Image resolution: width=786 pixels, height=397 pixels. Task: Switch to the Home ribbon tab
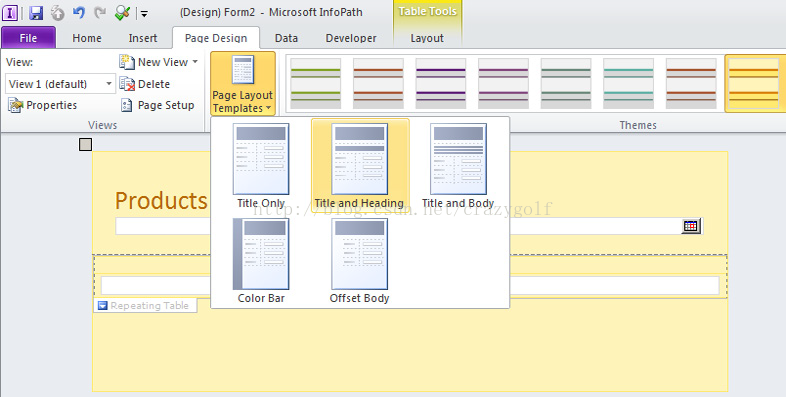pos(87,38)
